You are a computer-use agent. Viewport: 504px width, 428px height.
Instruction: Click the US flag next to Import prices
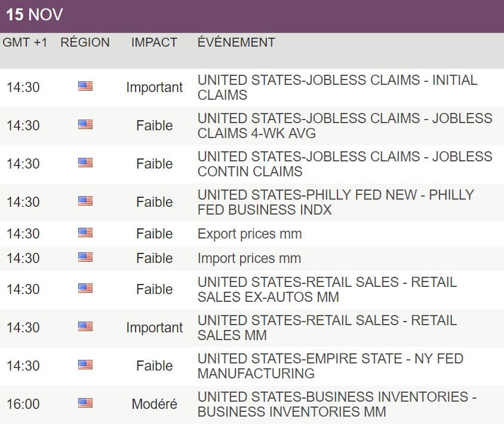click(x=85, y=258)
